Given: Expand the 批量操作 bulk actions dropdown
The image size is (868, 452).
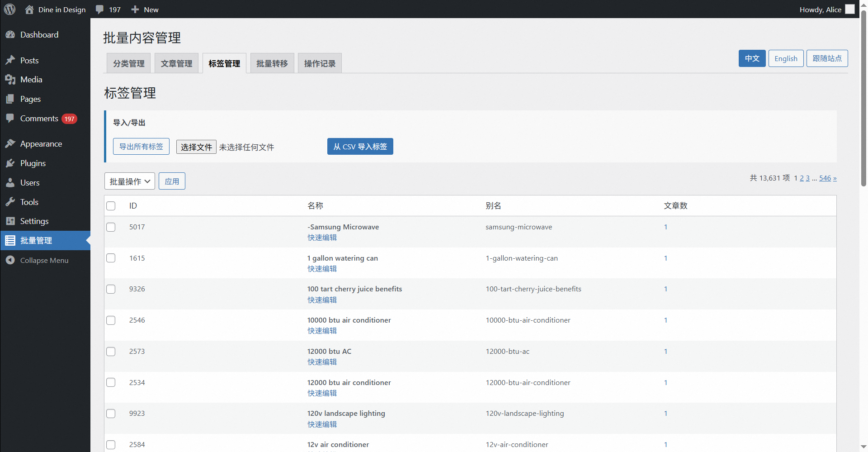Looking at the screenshot, I should (x=130, y=181).
